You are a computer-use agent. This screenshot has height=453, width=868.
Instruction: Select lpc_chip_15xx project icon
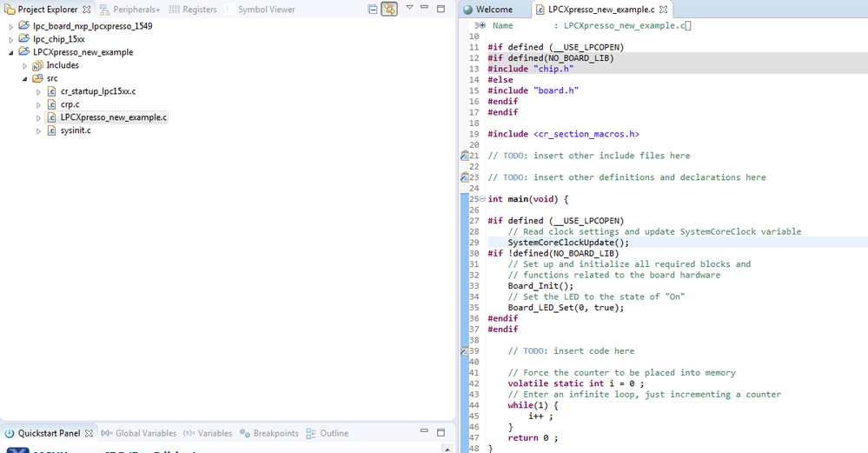(x=23, y=38)
